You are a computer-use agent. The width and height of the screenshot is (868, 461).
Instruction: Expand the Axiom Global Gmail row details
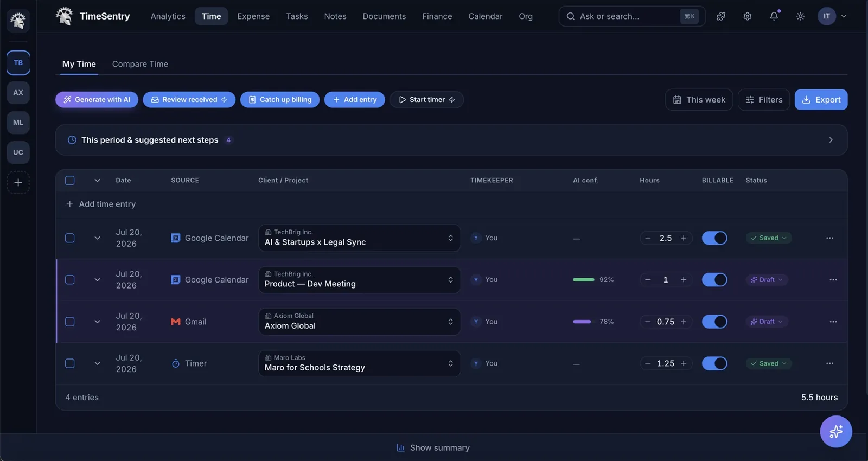coord(97,322)
